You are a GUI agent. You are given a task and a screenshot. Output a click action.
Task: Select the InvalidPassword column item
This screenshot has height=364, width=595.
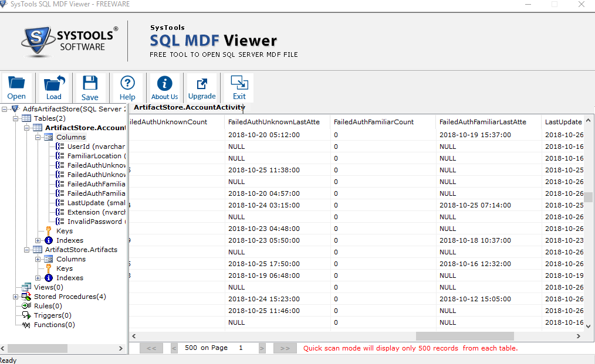tap(96, 222)
